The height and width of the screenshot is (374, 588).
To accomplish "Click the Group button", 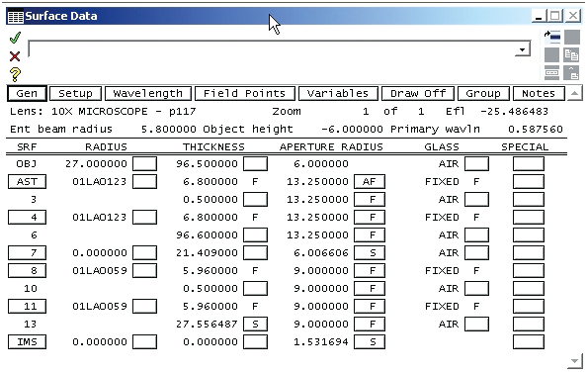I will tap(483, 93).
